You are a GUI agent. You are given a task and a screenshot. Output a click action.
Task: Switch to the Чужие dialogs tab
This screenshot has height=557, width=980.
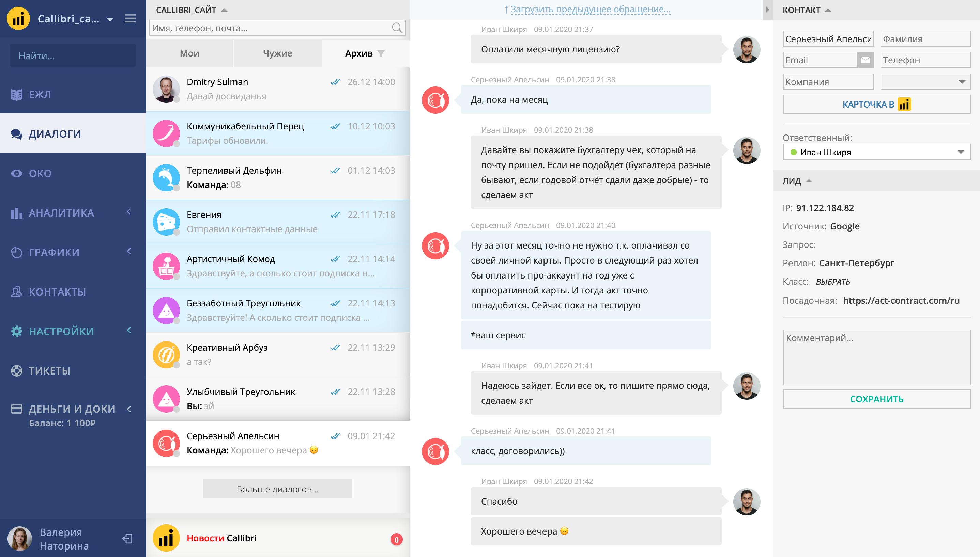point(277,53)
